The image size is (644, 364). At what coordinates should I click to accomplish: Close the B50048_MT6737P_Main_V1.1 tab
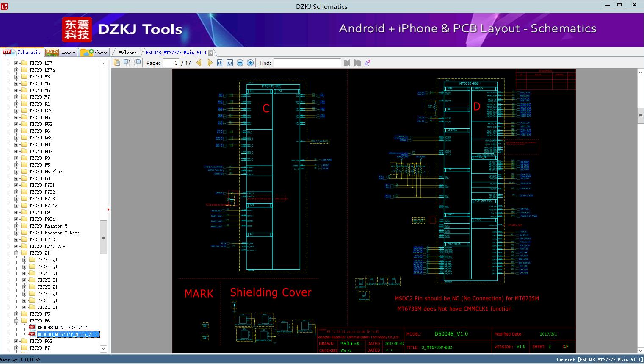coord(211,53)
